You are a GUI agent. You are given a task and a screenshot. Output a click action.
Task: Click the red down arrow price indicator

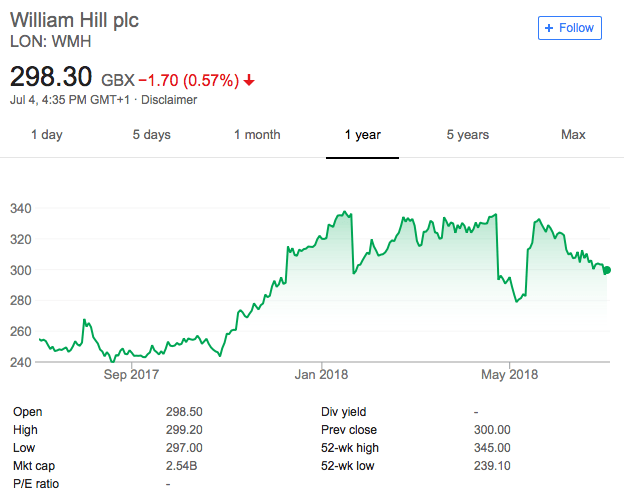pos(249,80)
